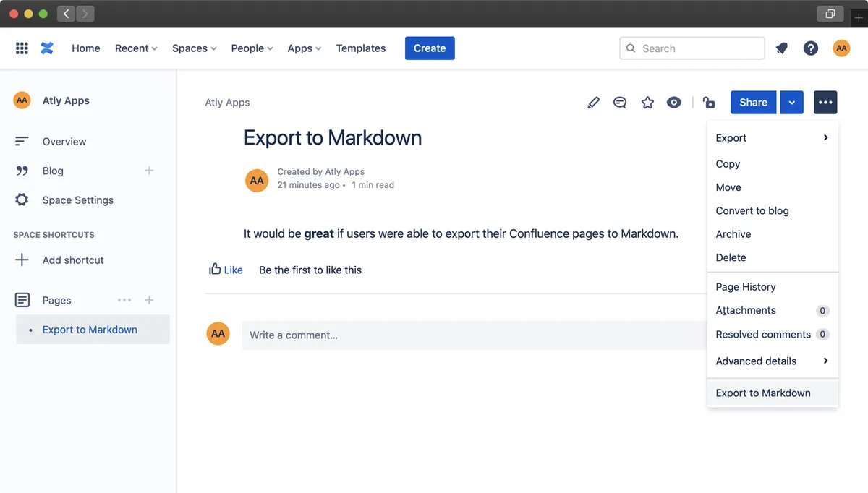868x493 pixels.
Task: Choose Export to Markdown menu item
Action: coord(773,393)
